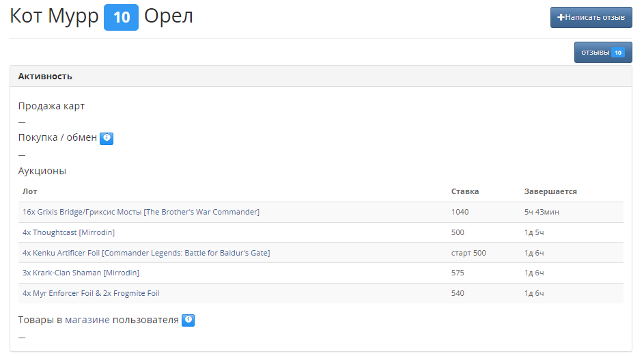Click the 5ч 43мин ending time

click(542, 213)
